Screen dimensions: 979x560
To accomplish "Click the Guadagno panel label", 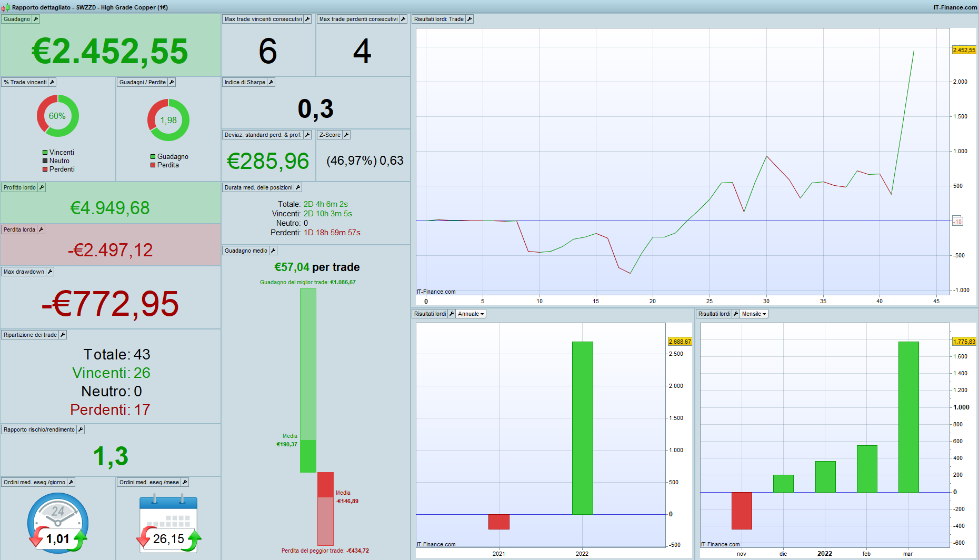I will [16, 19].
